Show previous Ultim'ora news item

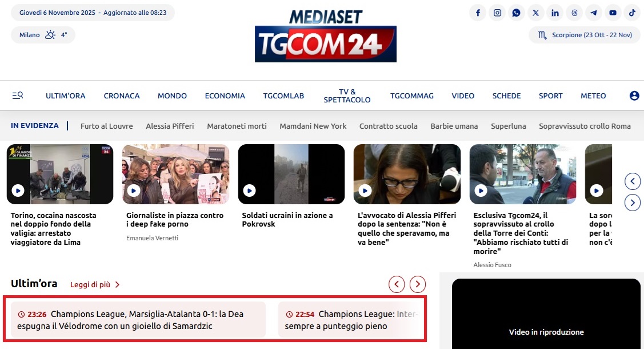(x=397, y=284)
